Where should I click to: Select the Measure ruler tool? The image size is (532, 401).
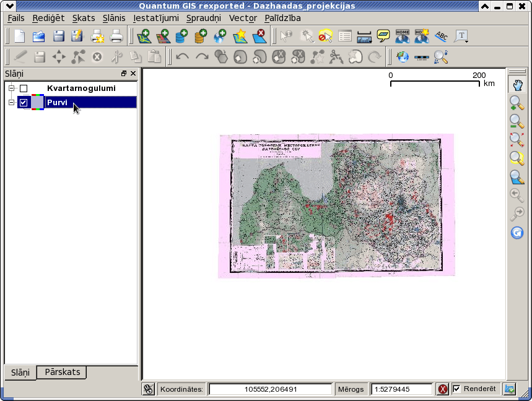point(364,37)
